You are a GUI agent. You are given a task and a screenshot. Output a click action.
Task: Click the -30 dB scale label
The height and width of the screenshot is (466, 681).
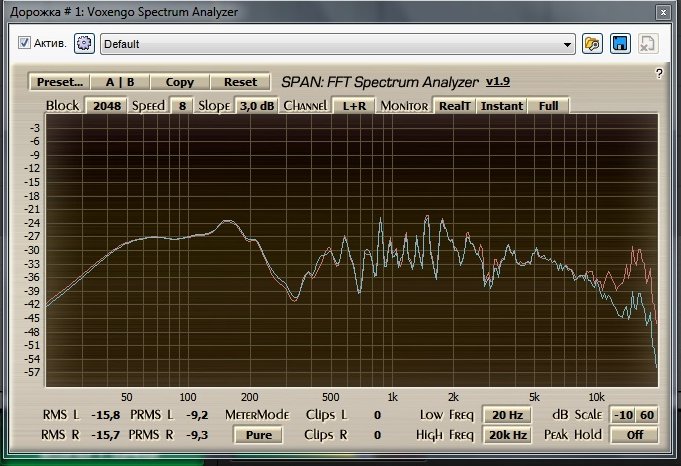[x=33, y=250]
